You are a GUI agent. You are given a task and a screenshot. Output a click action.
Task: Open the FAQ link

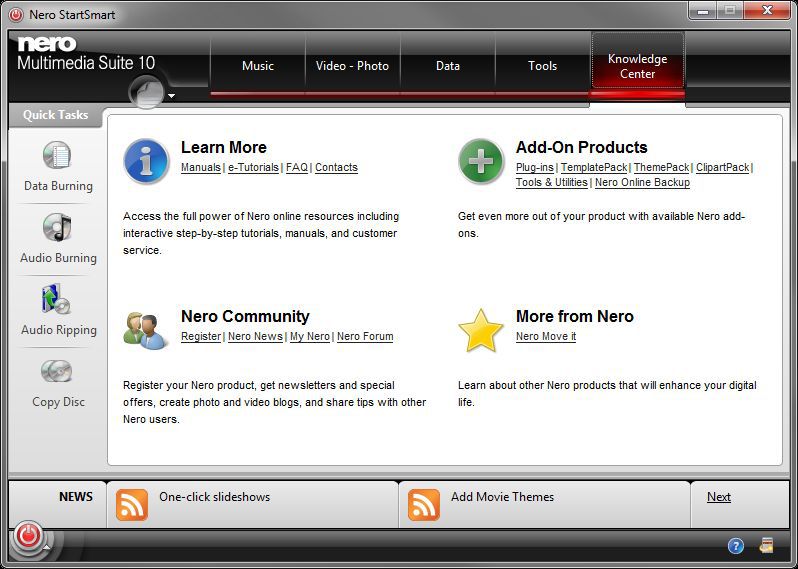tap(297, 167)
